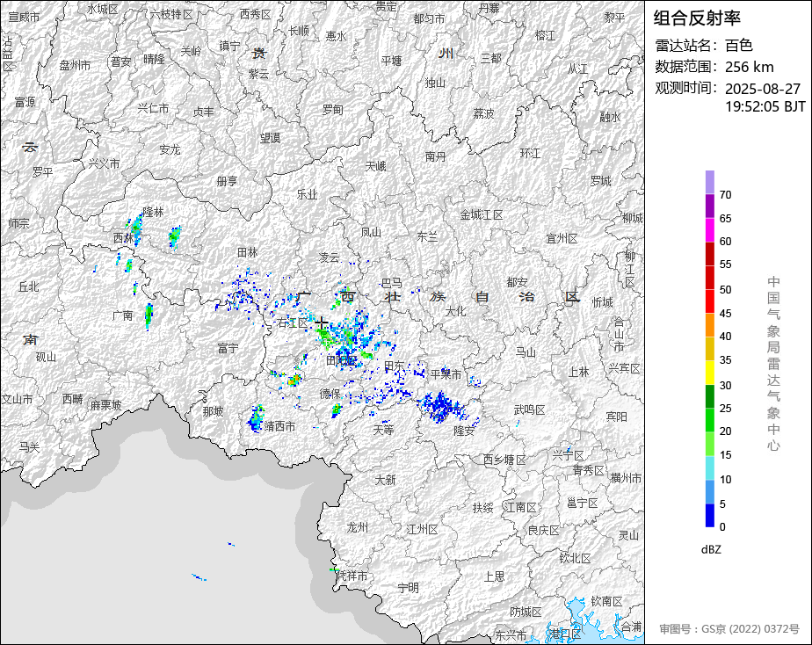Click the legend value 70
The width and height of the screenshot is (812, 645).
[x=726, y=195]
